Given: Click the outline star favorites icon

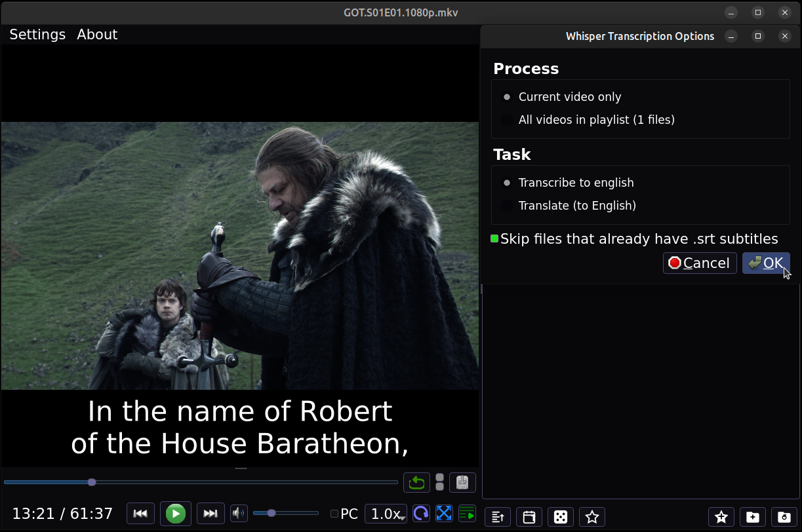Looking at the screenshot, I should [592, 517].
